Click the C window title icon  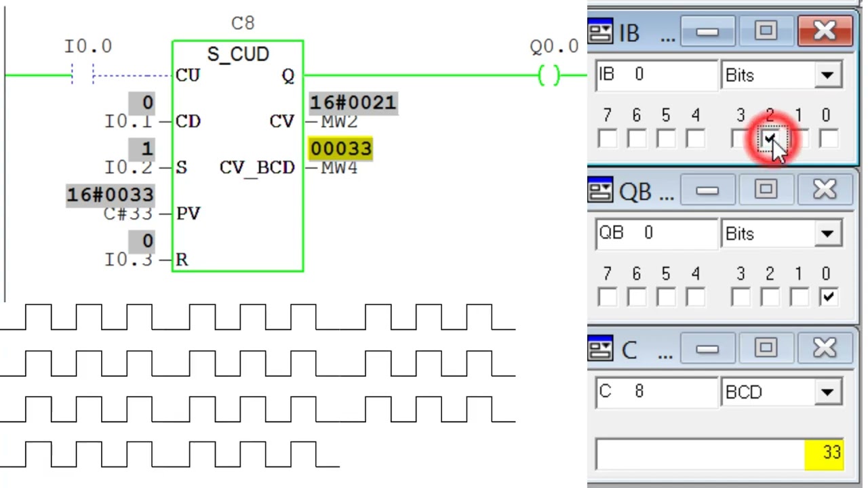pyautogui.click(x=600, y=349)
